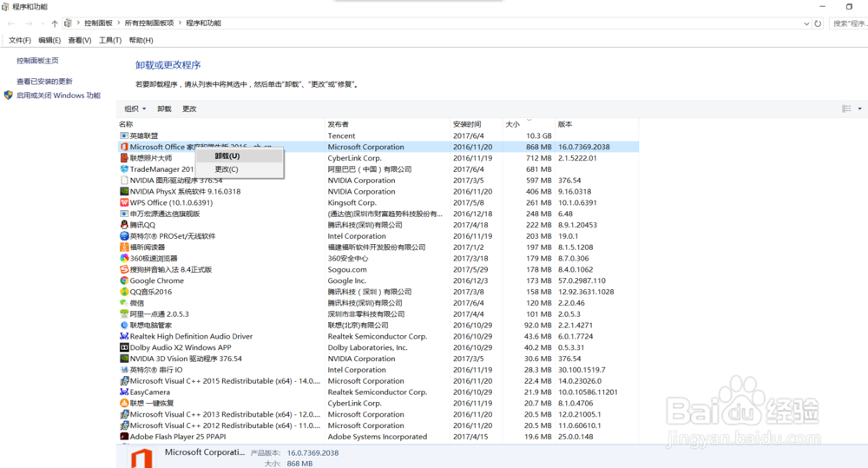The height and width of the screenshot is (468, 868).
Task: Open 查看已安装的更新 link
Action: (x=44, y=82)
